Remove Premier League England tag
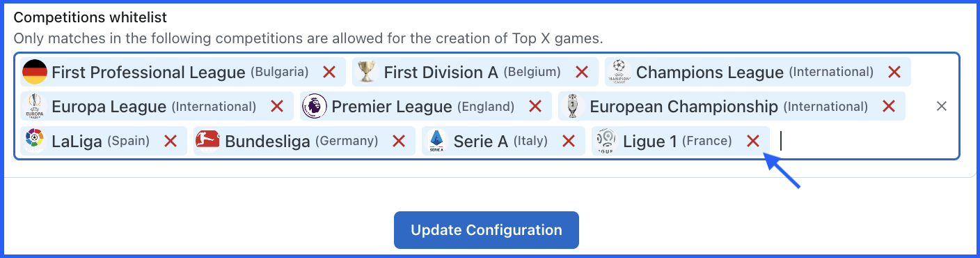The height and width of the screenshot is (258, 980). (x=535, y=106)
